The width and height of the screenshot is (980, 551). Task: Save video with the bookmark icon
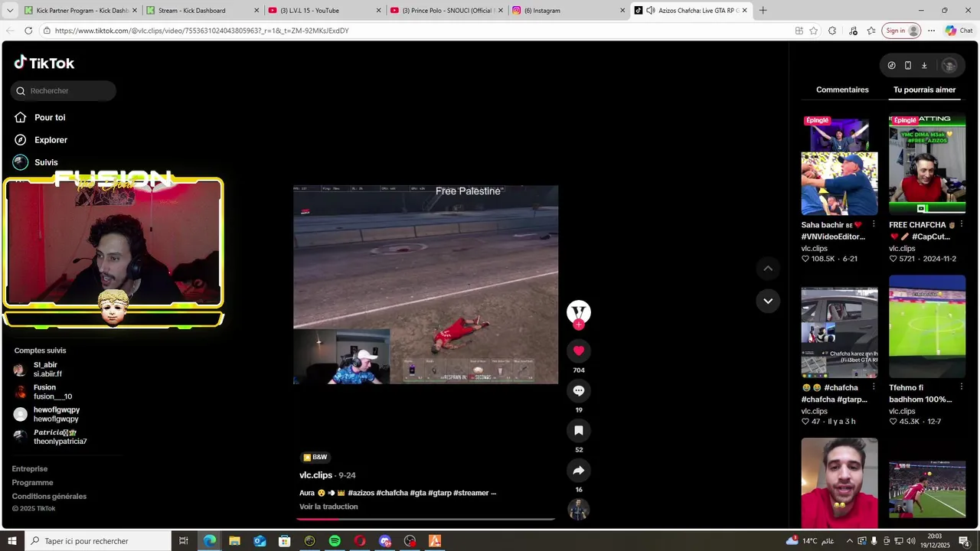point(579,430)
